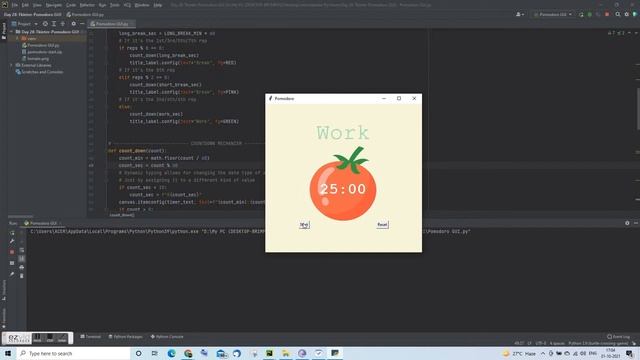Toggle scroll to end icon in Run panel
Screen dimensions: 640x360
point(22,259)
